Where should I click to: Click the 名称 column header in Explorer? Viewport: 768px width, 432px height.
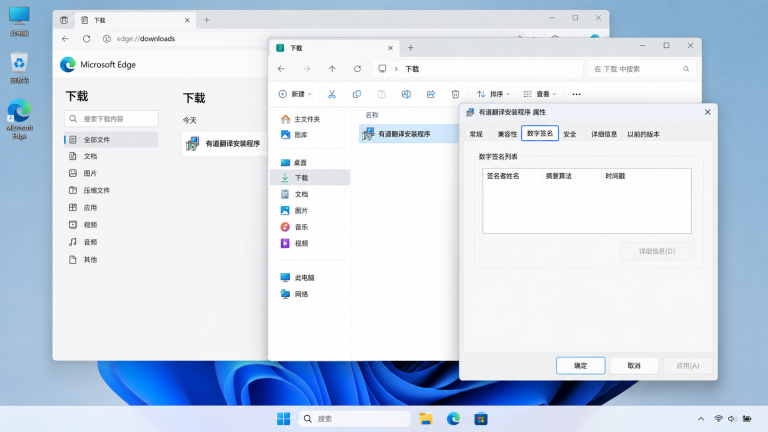[372, 115]
